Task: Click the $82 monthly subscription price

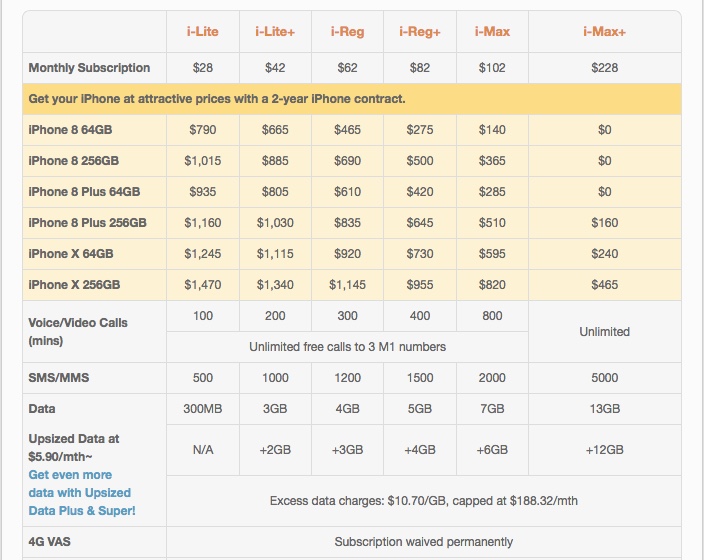Action: coord(420,68)
